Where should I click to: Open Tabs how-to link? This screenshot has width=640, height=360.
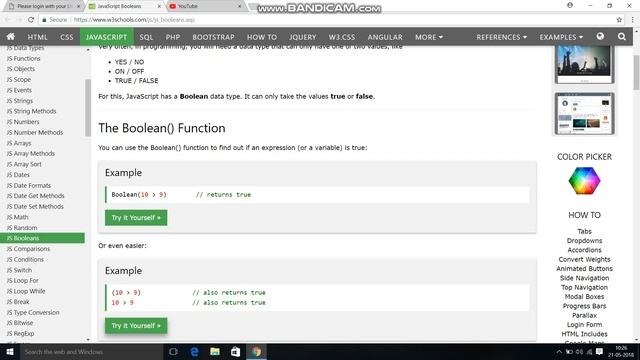(584, 231)
